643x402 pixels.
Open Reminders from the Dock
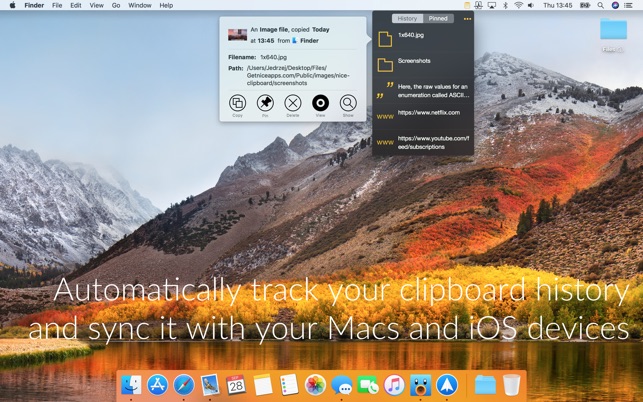(x=289, y=385)
